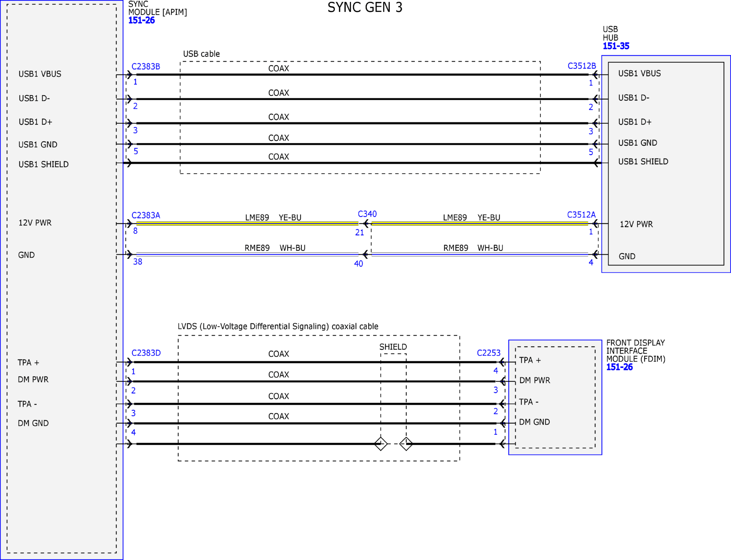Click 12V PWR in the SYNC module
This screenshot has height=560, width=731.
tap(35, 223)
